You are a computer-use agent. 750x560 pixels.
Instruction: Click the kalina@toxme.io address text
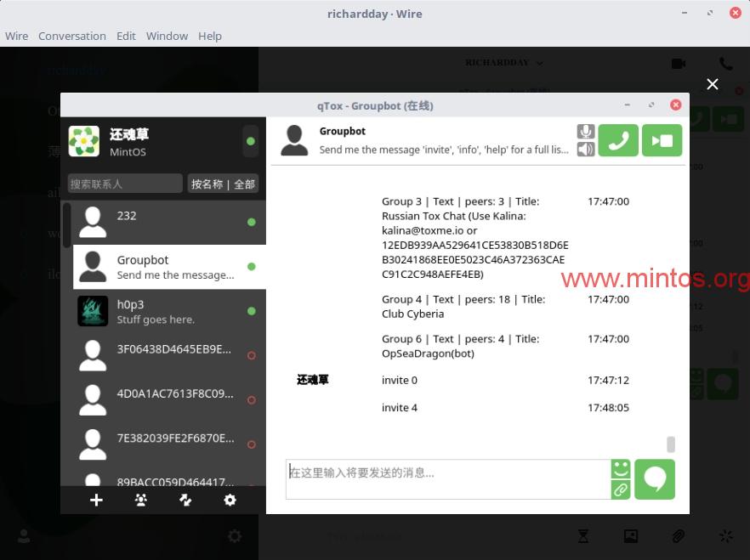(423, 231)
